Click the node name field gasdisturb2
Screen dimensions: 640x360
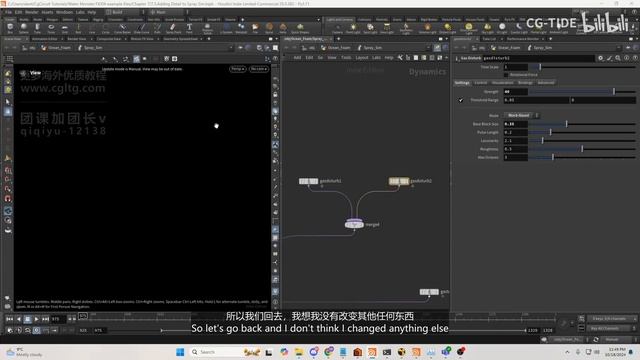tap(538, 58)
